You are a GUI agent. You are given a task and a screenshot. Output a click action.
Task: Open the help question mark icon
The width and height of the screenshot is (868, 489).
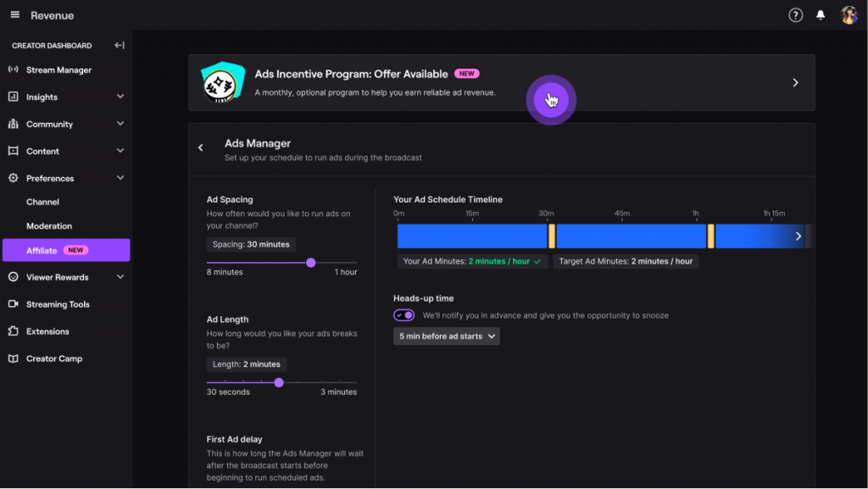(x=795, y=15)
